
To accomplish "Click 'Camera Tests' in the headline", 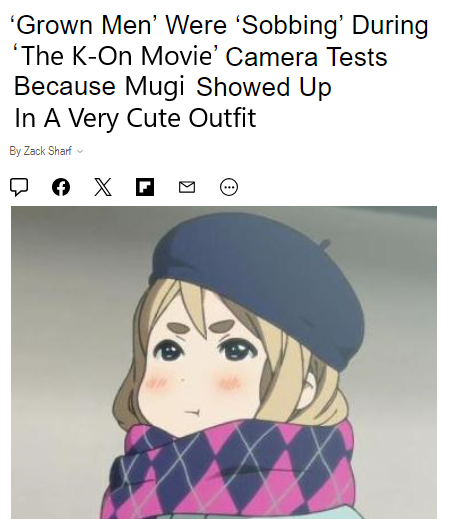I will (x=306, y=56).
